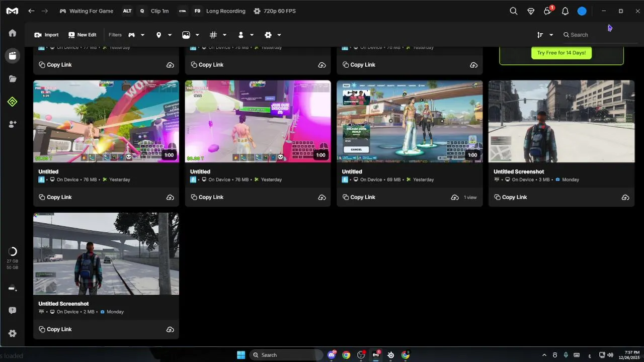Open SteelSeries icon in taskbar
Viewport: 644px width, 362px height.
click(x=391, y=355)
